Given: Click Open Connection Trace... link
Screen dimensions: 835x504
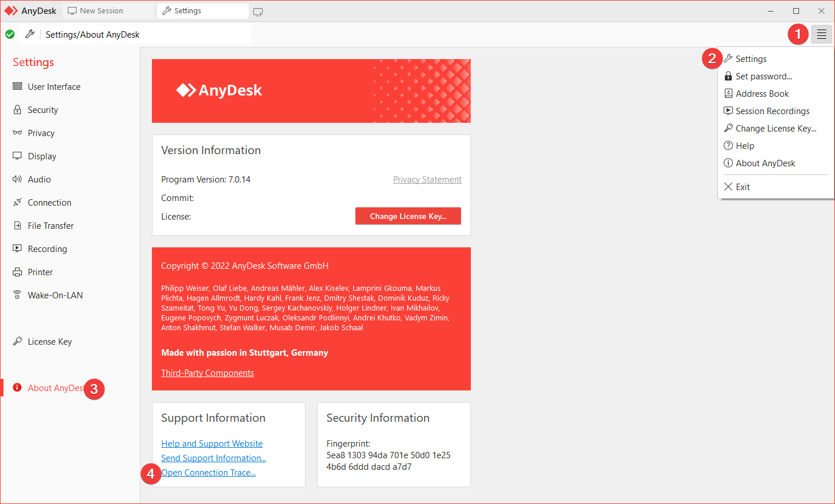Looking at the screenshot, I should (x=208, y=473).
